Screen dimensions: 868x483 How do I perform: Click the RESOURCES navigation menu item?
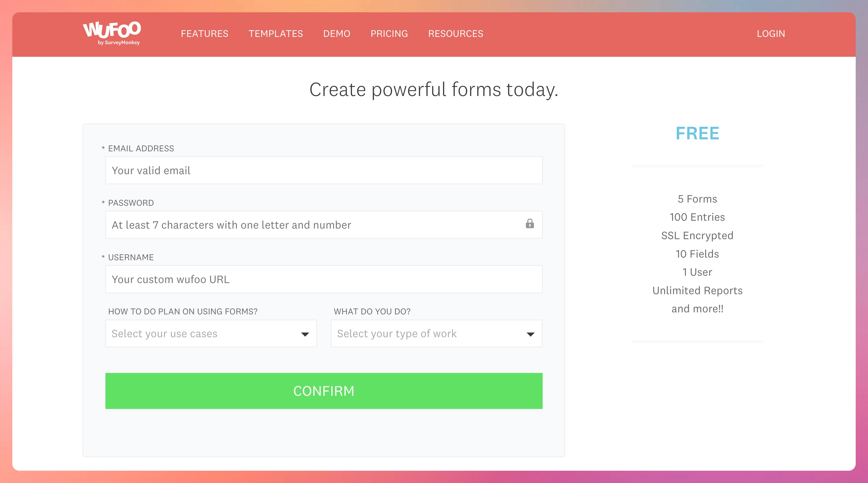(x=456, y=33)
